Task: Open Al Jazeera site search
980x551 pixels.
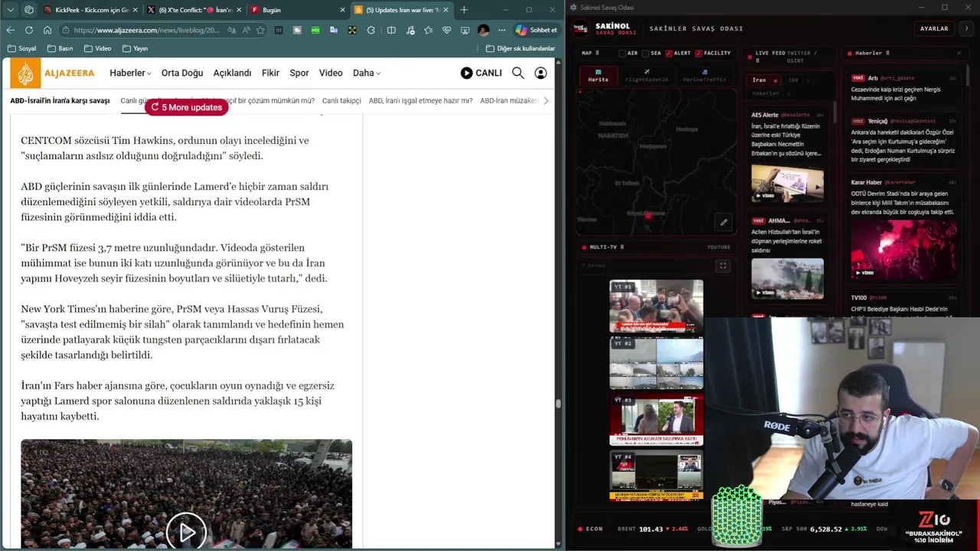Action: pos(518,73)
